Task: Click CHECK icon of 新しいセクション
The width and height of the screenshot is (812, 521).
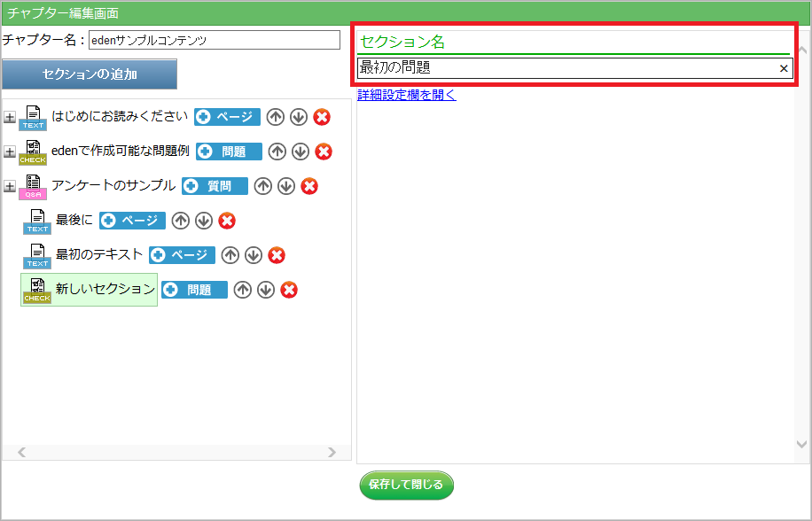Action: pyautogui.click(x=36, y=291)
